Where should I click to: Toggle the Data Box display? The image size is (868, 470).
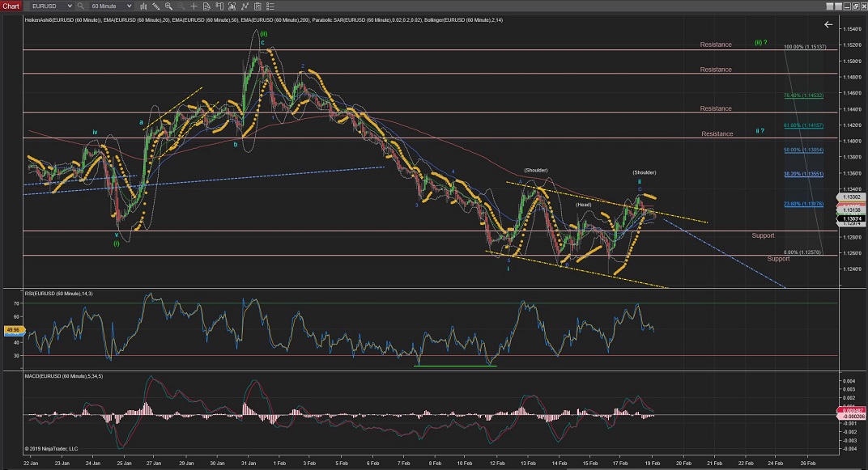(206, 6)
